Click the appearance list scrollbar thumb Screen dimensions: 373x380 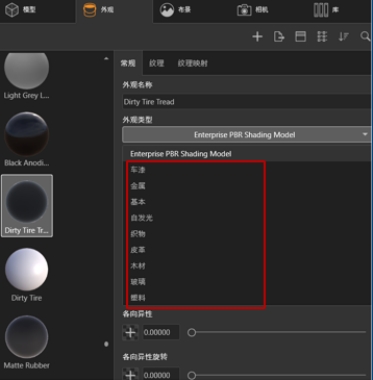(106, 344)
